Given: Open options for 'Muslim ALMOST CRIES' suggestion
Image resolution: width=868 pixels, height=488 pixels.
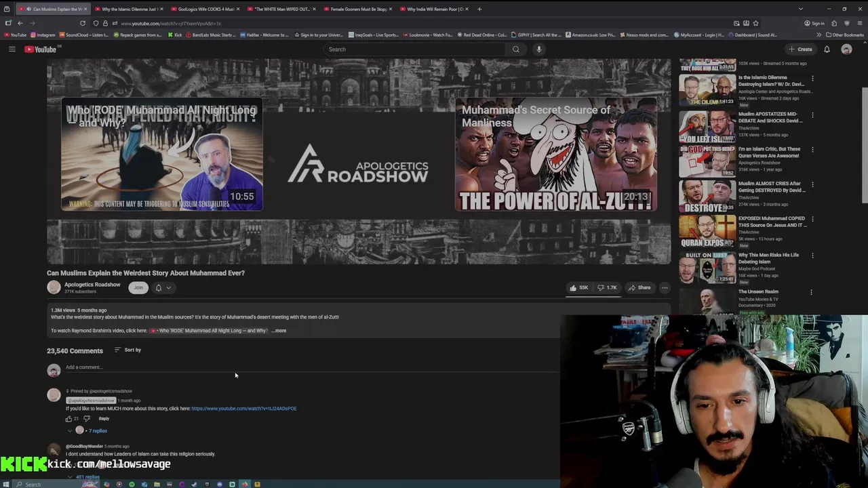Looking at the screenshot, I should 812,184.
